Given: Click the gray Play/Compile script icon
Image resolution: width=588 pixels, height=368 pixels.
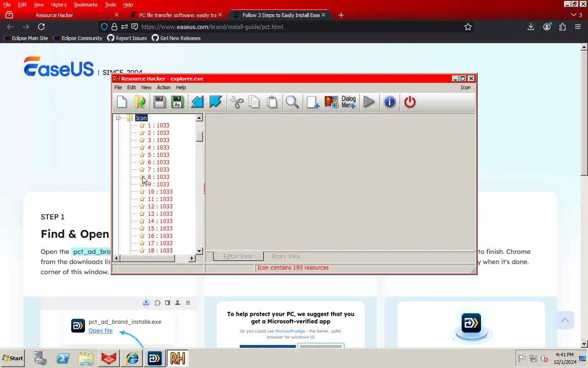Looking at the screenshot, I should (x=369, y=102).
